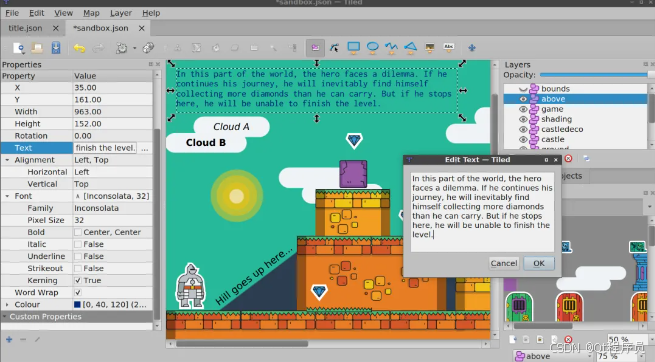Show the hidden bounds layer
655x362 pixels.
pos(523,89)
